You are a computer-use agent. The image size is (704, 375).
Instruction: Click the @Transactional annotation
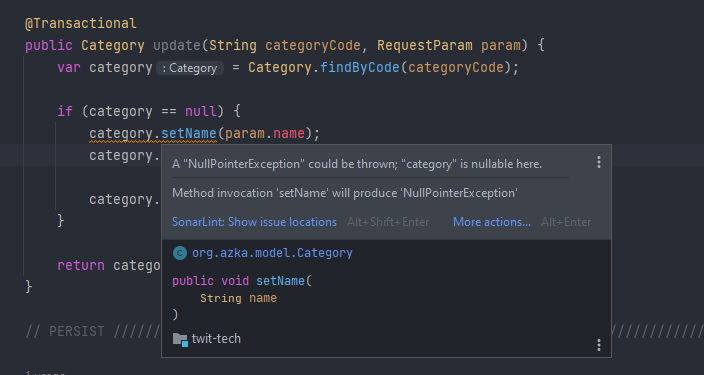coord(81,23)
